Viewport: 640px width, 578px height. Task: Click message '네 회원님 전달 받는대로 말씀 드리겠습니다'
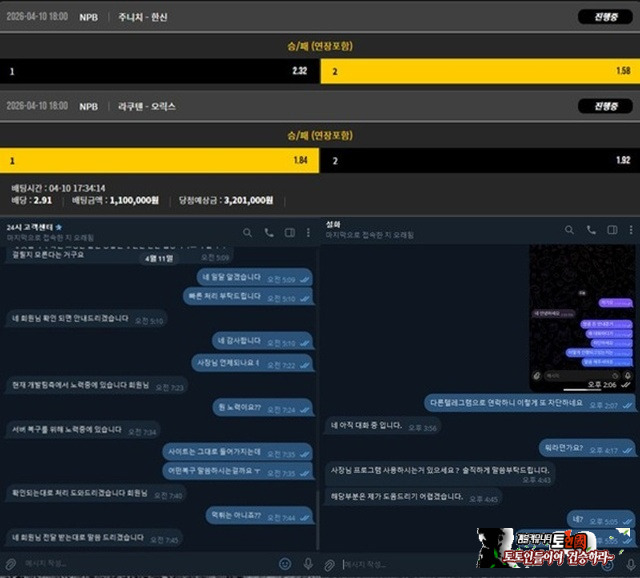click(x=93, y=538)
